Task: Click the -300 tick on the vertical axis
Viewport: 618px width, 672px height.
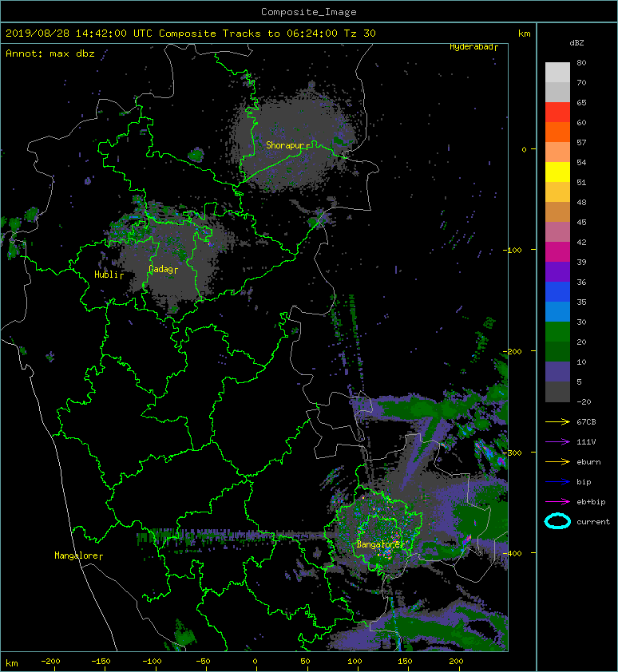Action: tap(513, 453)
